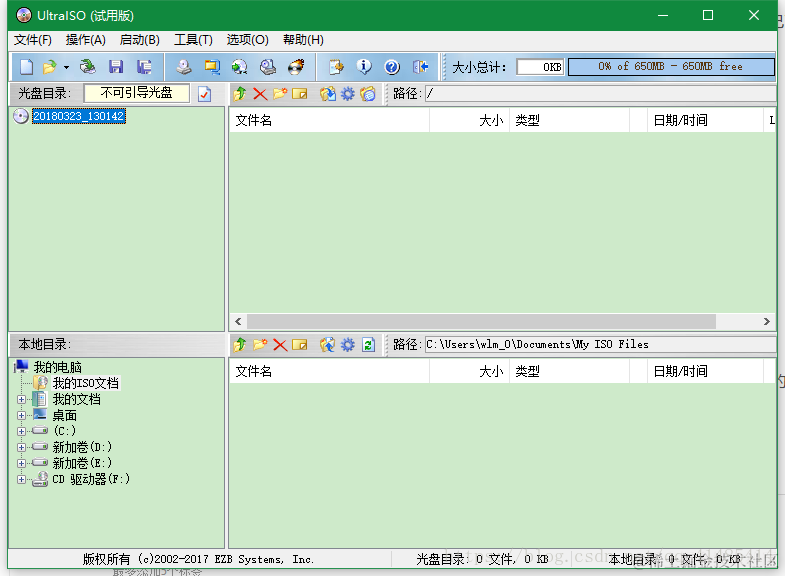This screenshot has height=576, width=785.
Task: Click the save floppy disk icon
Action: coord(116,67)
